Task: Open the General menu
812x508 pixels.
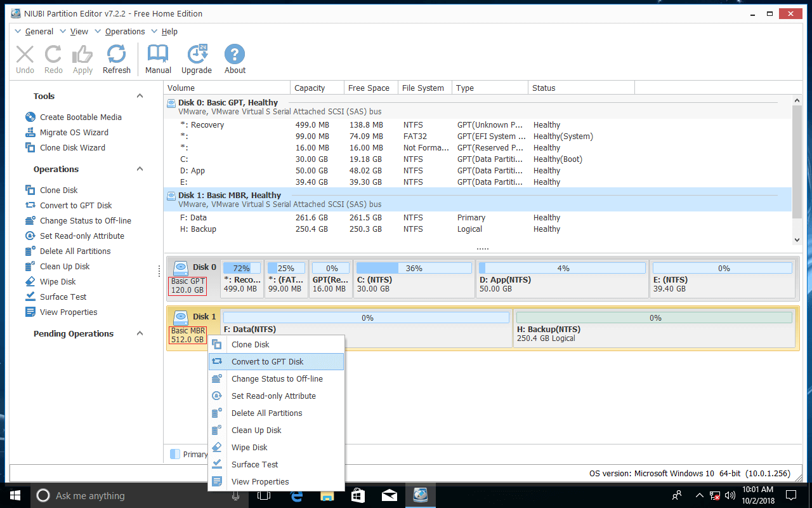Action: (x=39, y=31)
